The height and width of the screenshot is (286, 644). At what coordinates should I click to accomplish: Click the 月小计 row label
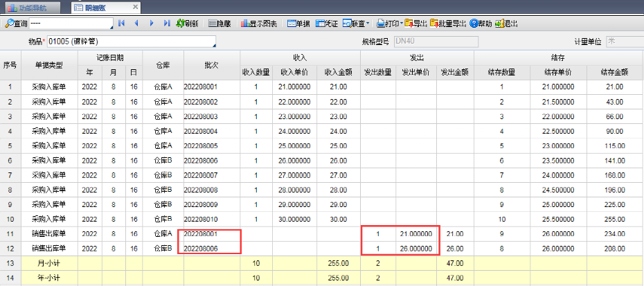coord(49,263)
